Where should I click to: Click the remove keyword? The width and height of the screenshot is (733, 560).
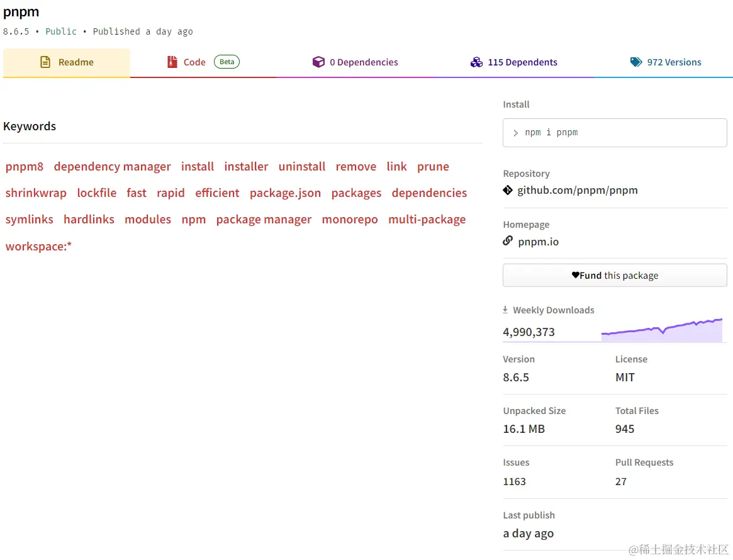(355, 166)
